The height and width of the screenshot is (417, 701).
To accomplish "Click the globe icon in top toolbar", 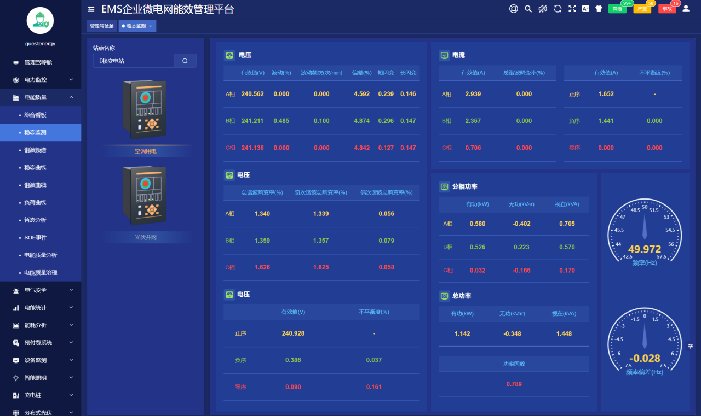I will pyautogui.click(x=513, y=9).
